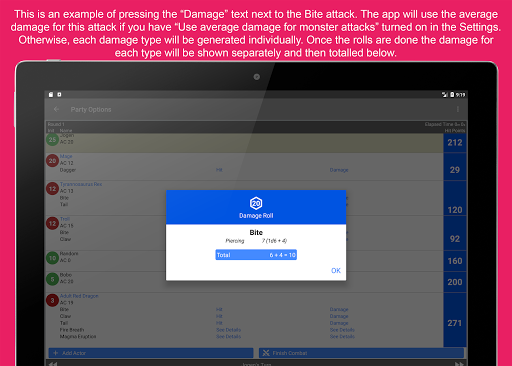Click OK in the Damage Roll dialog
The image size is (512, 366).
tap(336, 270)
